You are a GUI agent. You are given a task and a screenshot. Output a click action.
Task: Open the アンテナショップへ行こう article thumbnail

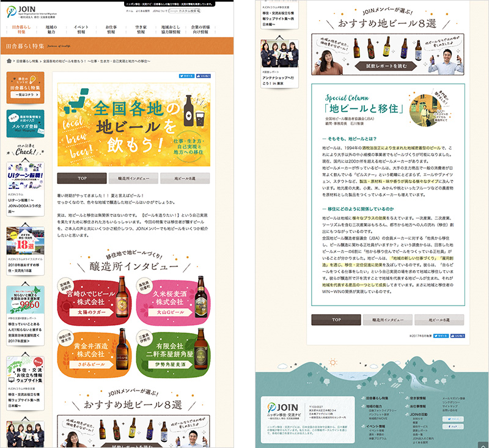pos(279,54)
